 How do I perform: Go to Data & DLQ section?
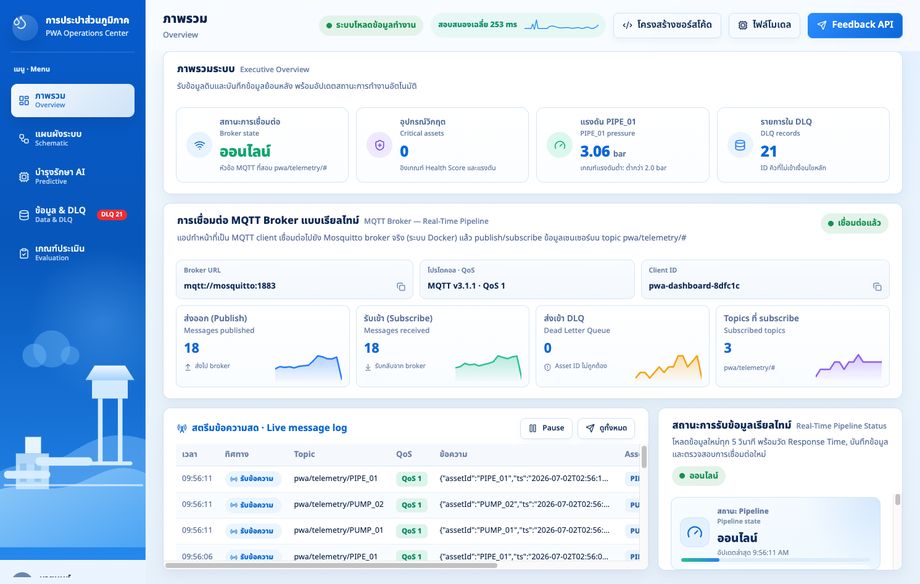73,215
